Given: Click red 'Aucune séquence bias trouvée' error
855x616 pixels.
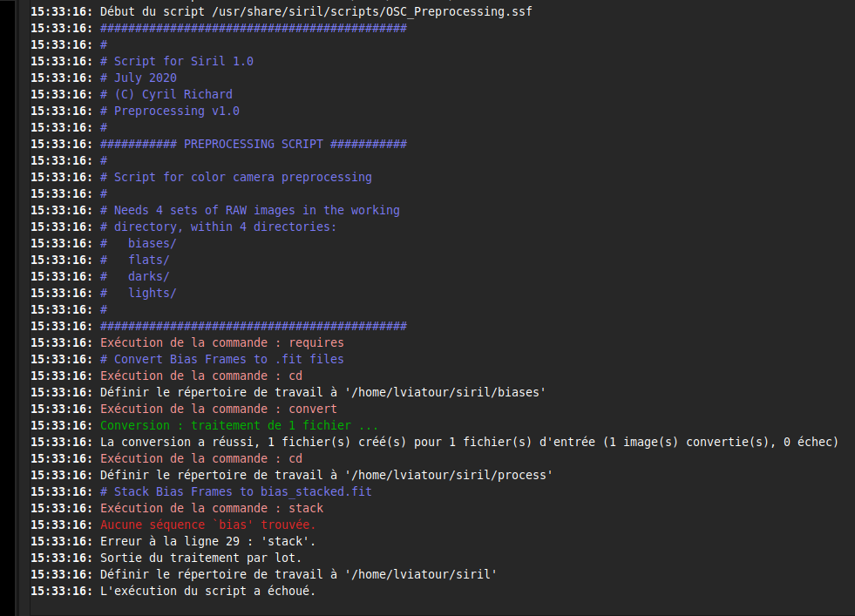Looking at the screenshot, I should (207, 525).
